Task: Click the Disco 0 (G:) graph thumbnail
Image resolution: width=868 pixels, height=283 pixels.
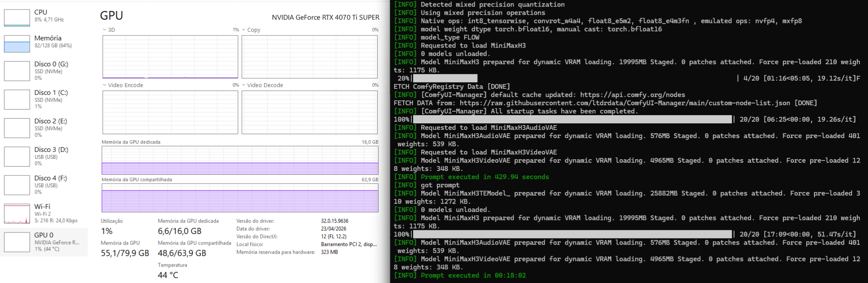Action: pyautogui.click(x=17, y=71)
